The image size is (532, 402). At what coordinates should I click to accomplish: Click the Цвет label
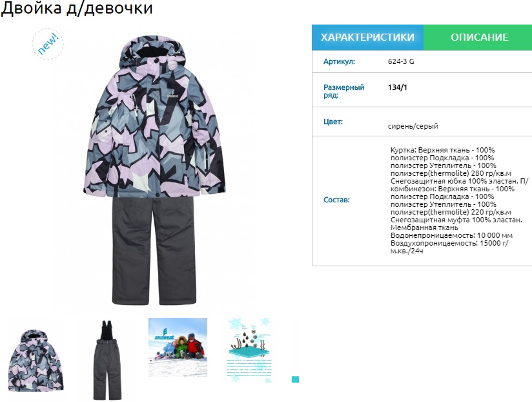[333, 122]
